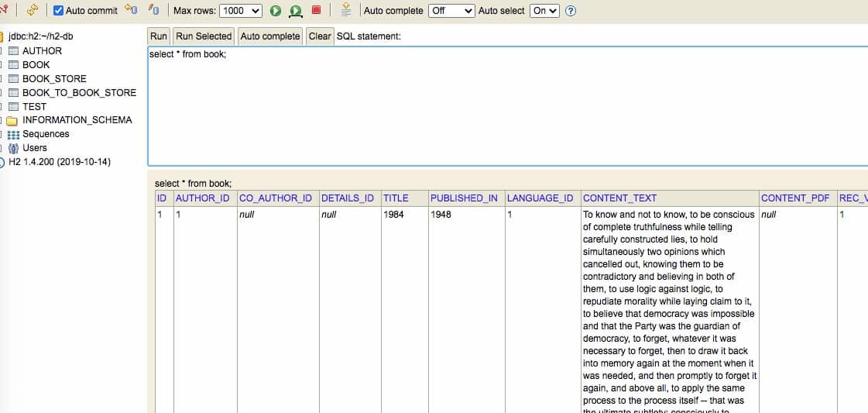Open the Auto complete dropdown

(x=451, y=11)
